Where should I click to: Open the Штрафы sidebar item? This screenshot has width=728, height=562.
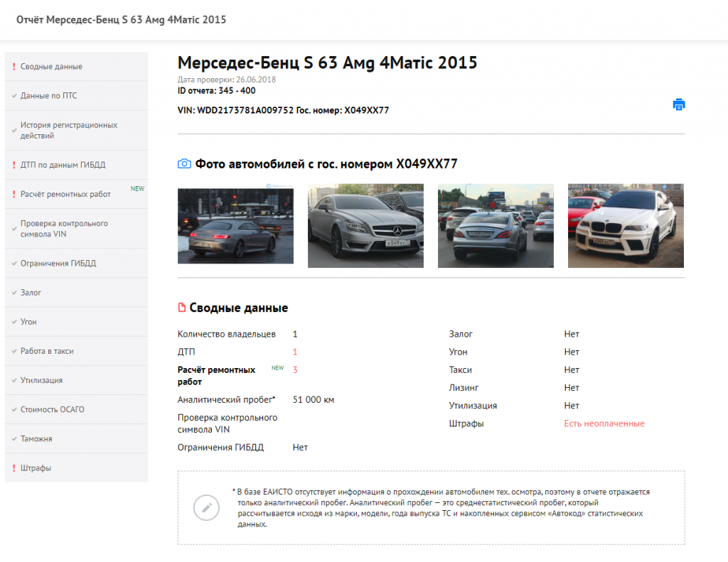coord(76,468)
